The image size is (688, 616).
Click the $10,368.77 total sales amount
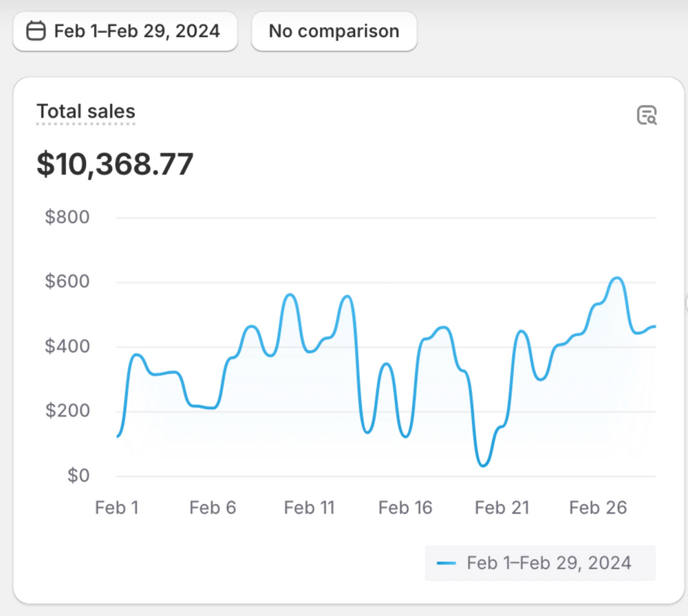115,164
